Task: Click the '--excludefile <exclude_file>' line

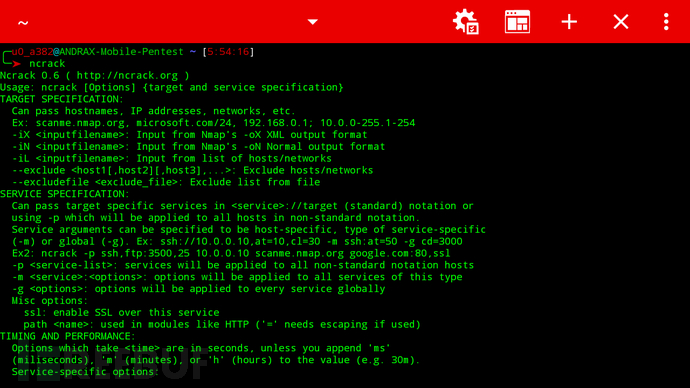Action: [166, 182]
